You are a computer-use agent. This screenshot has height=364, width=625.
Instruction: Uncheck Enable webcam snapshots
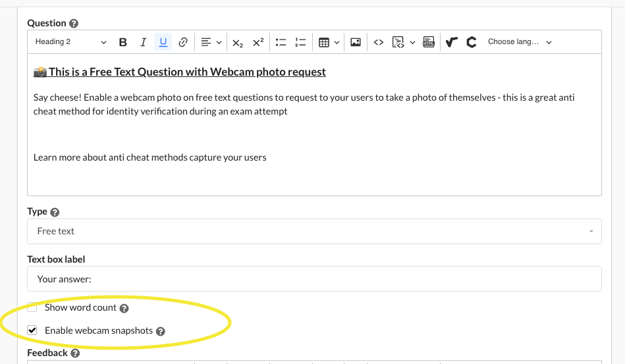tap(32, 330)
